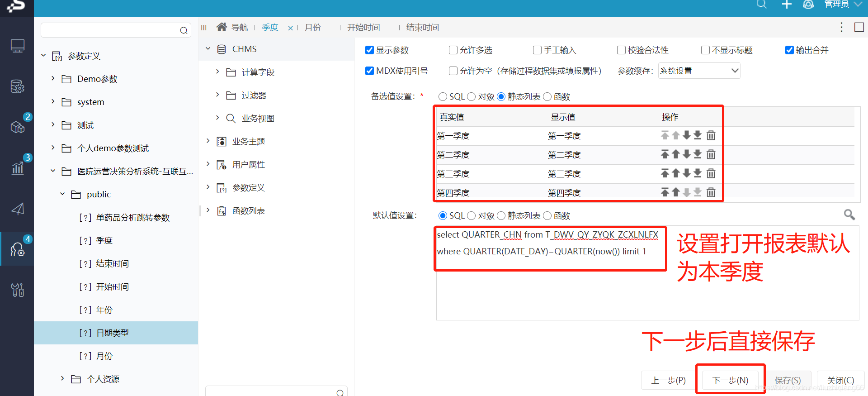Switch to the 结束时间 tab

coord(423,28)
